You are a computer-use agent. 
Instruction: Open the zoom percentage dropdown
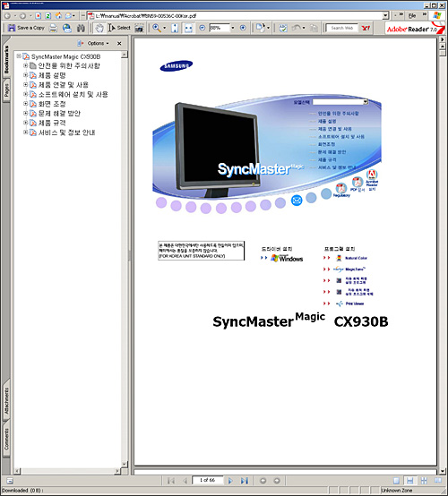click(233, 28)
